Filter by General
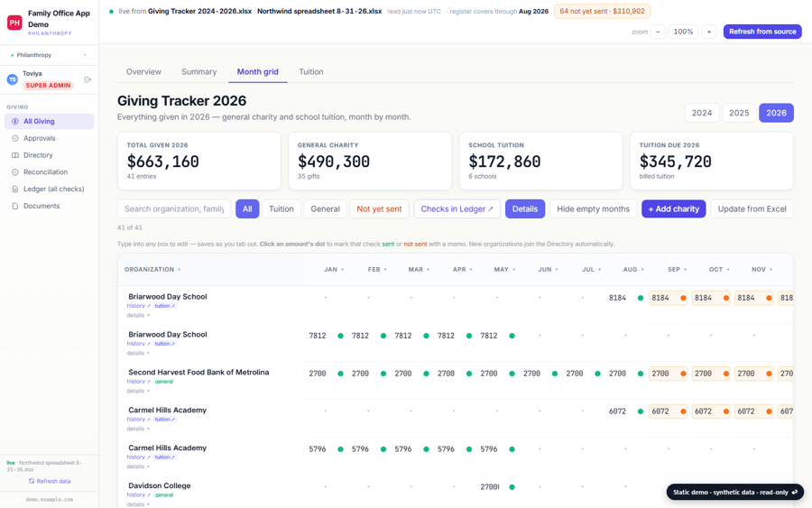812x508 pixels. tap(325, 208)
